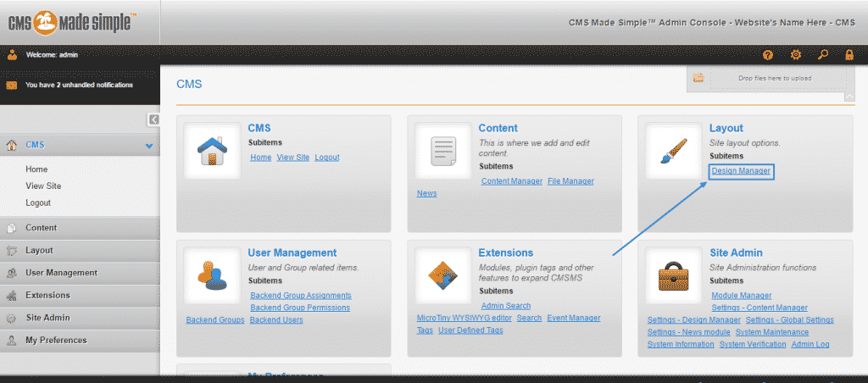Click the user avatar icon beside Welcome
The image size is (868, 383).
13,55
